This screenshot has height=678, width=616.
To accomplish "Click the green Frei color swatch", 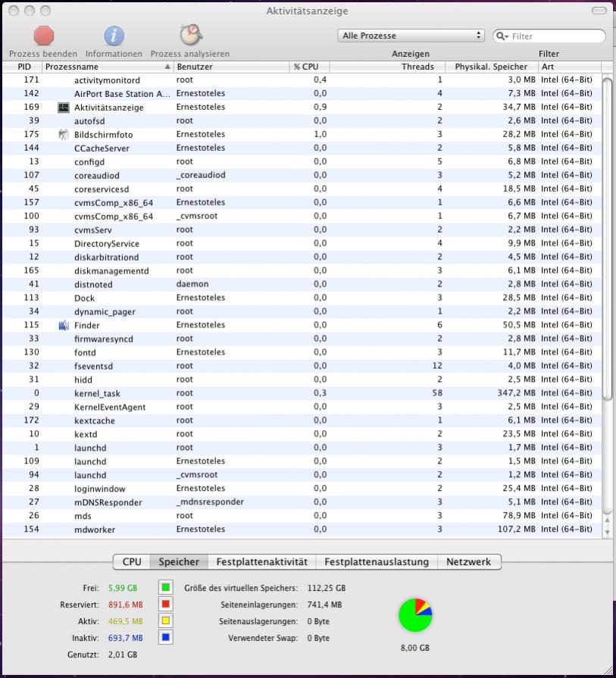I will pos(166,587).
